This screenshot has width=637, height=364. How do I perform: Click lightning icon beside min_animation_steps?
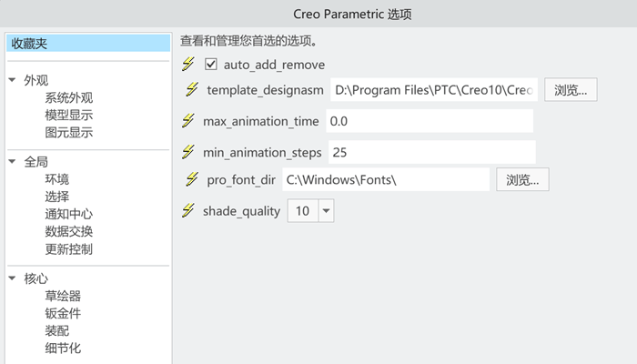pyautogui.click(x=188, y=152)
